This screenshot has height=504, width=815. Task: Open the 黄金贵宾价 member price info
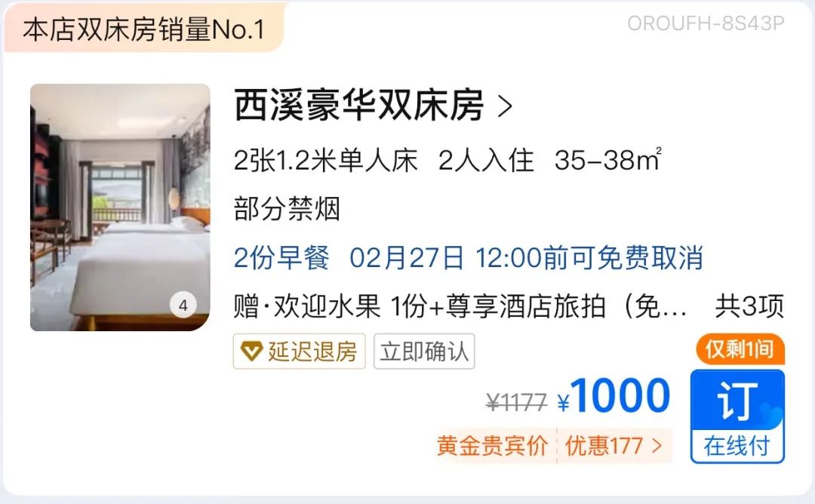pos(492,446)
